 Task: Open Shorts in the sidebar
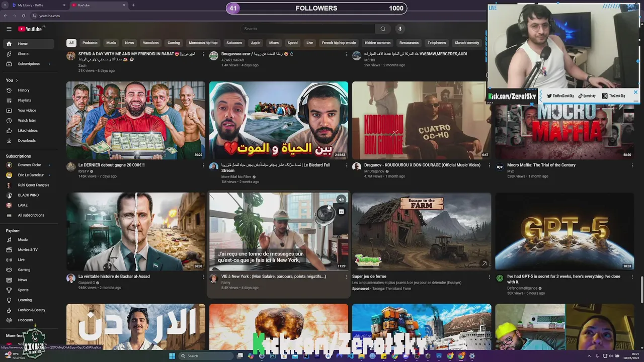tap(29, 54)
